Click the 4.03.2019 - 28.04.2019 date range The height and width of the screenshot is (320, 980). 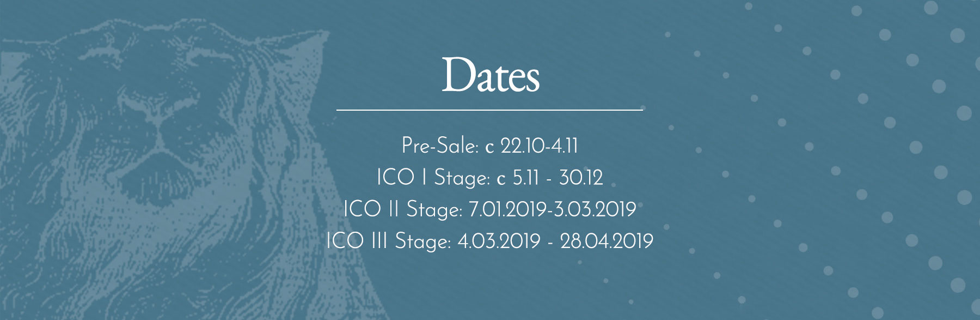[555, 241]
